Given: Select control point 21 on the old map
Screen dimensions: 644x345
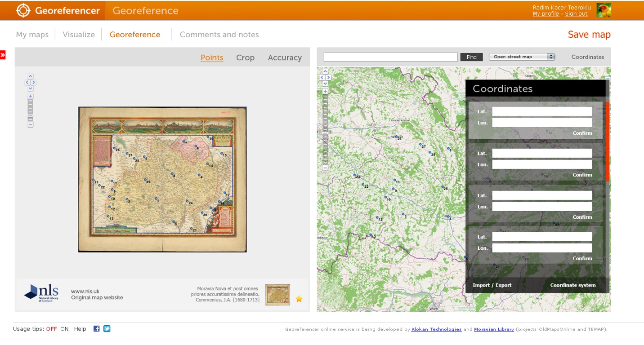Looking at the screenshot, I should point(191,228).
